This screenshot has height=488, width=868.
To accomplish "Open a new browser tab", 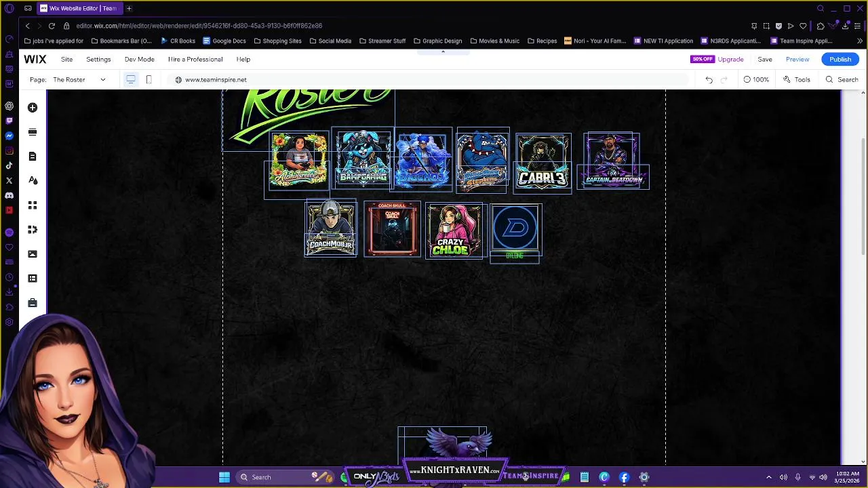I will click(129, 8).
